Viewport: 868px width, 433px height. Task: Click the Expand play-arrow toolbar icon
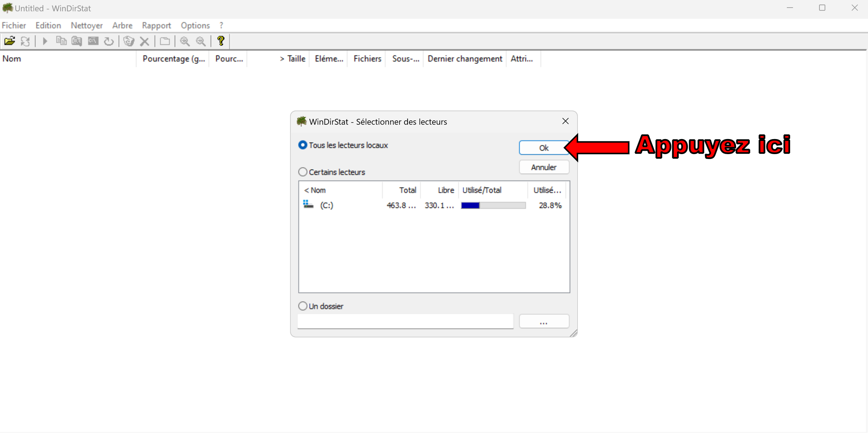tap(45, 41)
